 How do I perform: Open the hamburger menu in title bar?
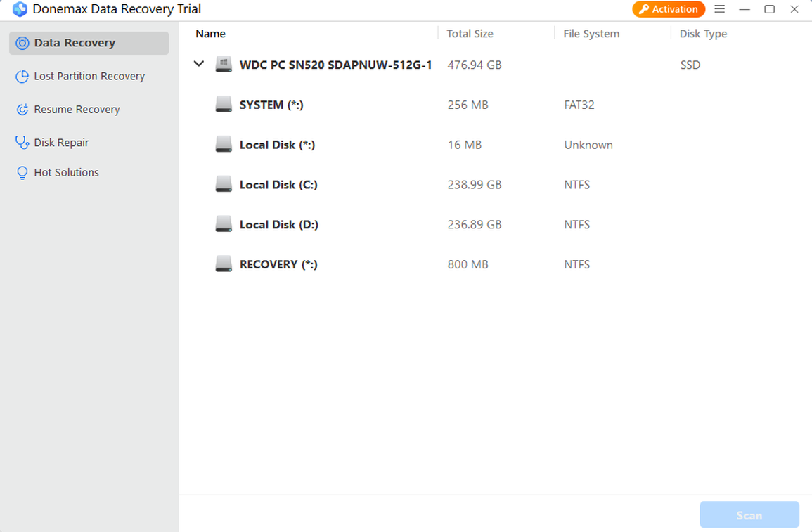(719, 9)
